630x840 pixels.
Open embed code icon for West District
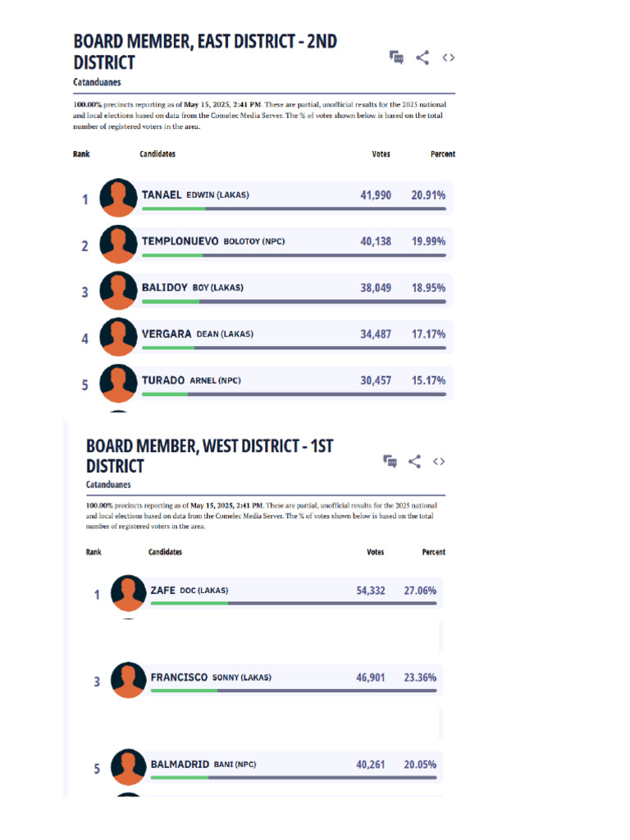439,461
